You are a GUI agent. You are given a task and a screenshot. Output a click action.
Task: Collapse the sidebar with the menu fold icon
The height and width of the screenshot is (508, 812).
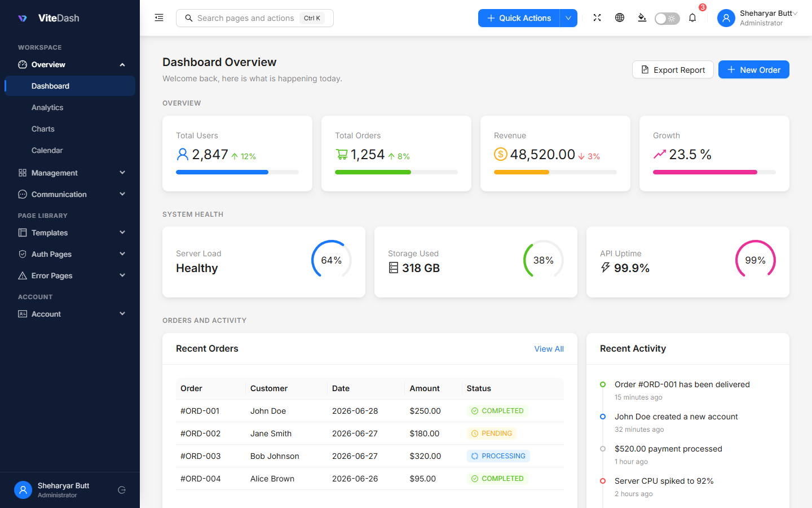tap(159, 18)
